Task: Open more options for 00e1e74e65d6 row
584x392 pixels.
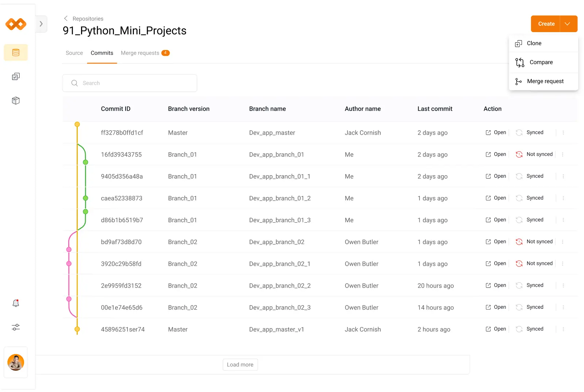Action: point(563,307)
